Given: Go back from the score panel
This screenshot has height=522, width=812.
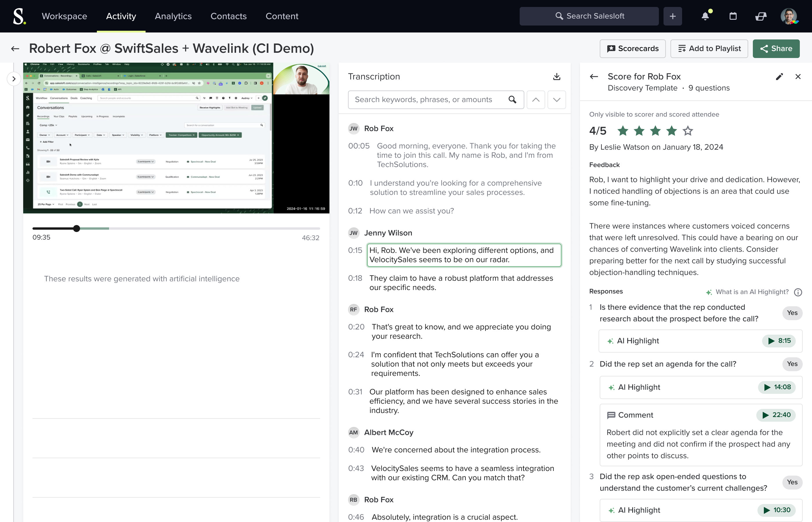Looking at the screenshot, I should coord(594,77).
